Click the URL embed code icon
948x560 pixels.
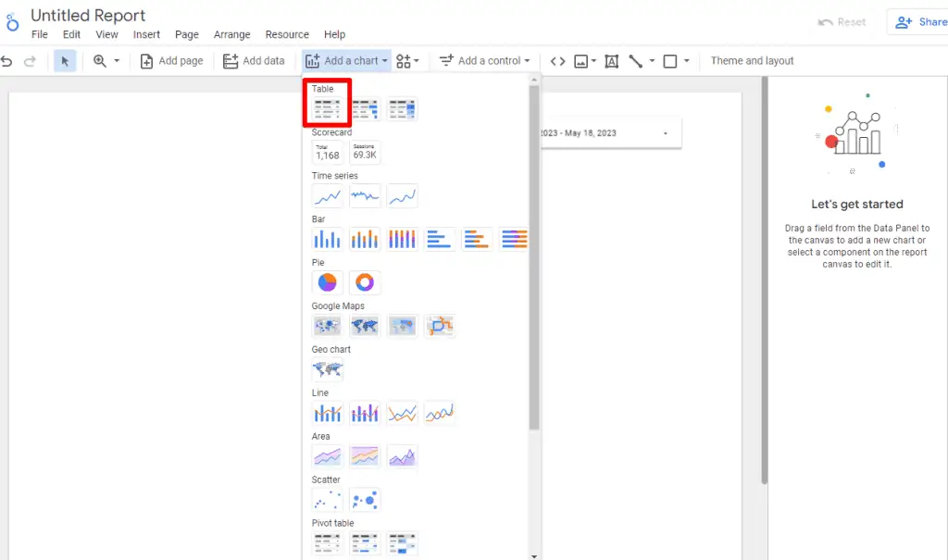[x=557, y=61]
